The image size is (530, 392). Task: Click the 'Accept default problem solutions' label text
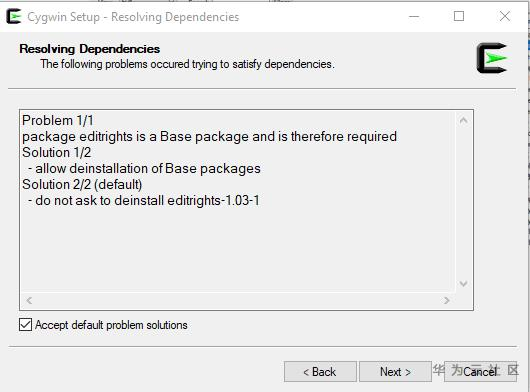[x=111, y=325]
